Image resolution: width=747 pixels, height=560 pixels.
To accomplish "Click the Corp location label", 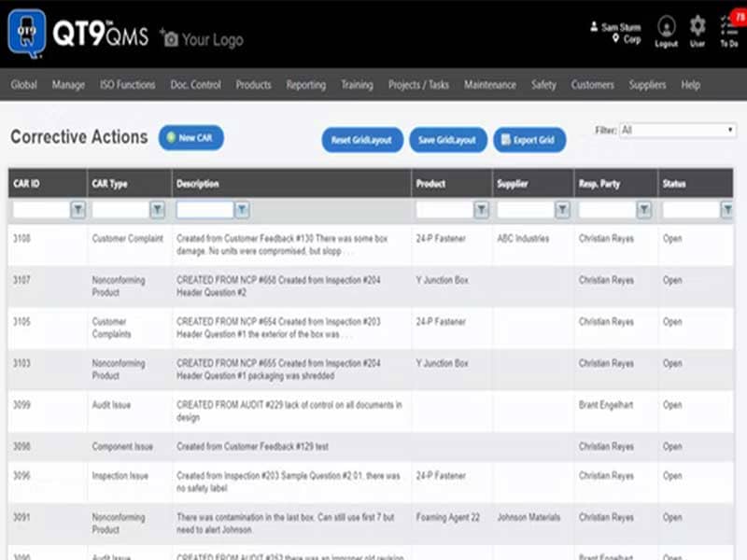I will 632,39.
